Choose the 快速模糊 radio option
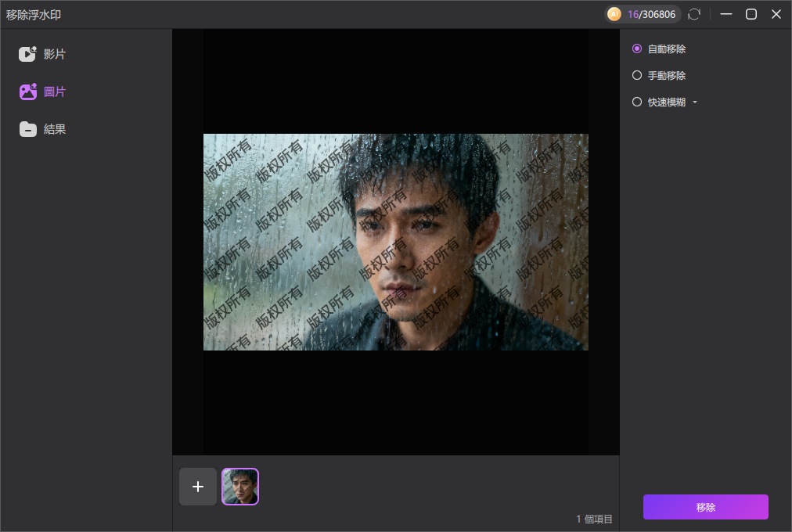The image size is (792, 532). (x=637, y=102)
